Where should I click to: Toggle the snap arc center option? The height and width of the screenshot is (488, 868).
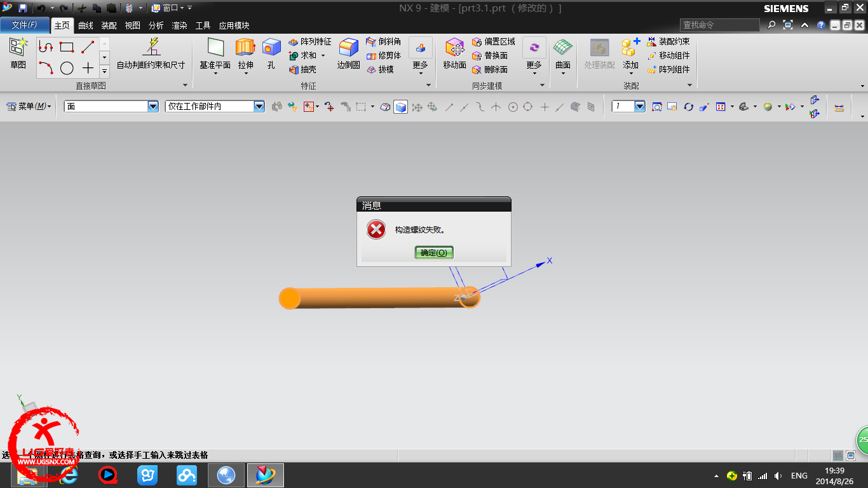[513, 107]
